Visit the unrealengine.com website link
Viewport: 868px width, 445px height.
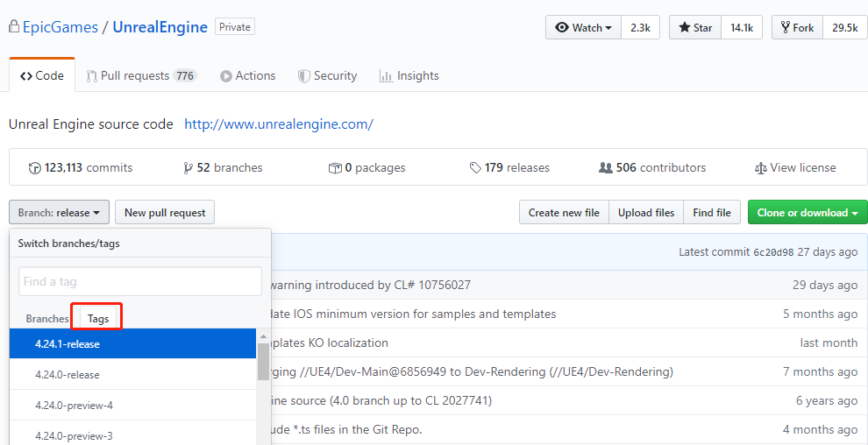click(x=279, y=124)
